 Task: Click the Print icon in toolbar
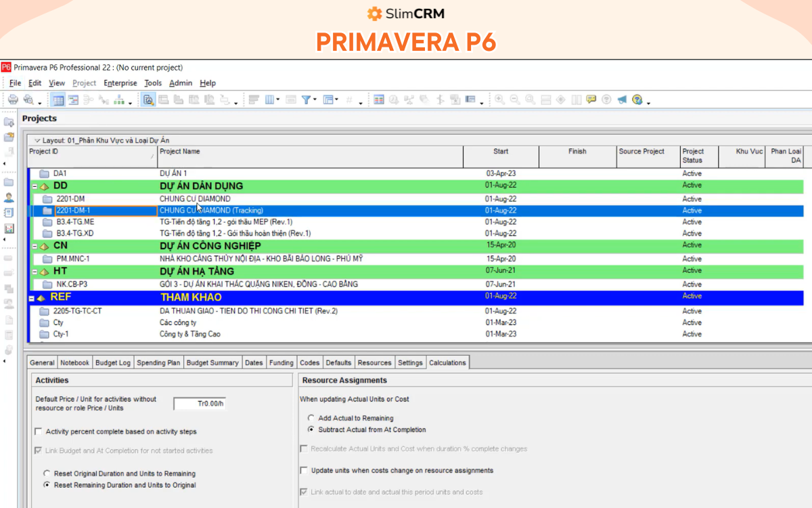[x=13, y=100]
